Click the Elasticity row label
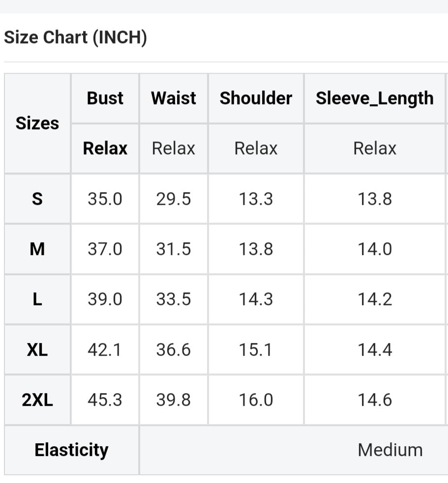Screen dimensions: 448x483 coord(71,450)
